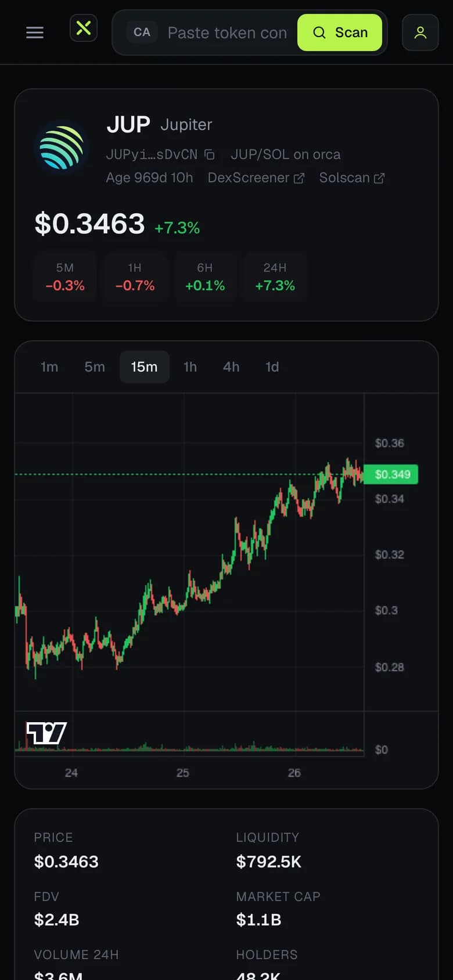Click the JUP ticker heading

pos(128,124)
